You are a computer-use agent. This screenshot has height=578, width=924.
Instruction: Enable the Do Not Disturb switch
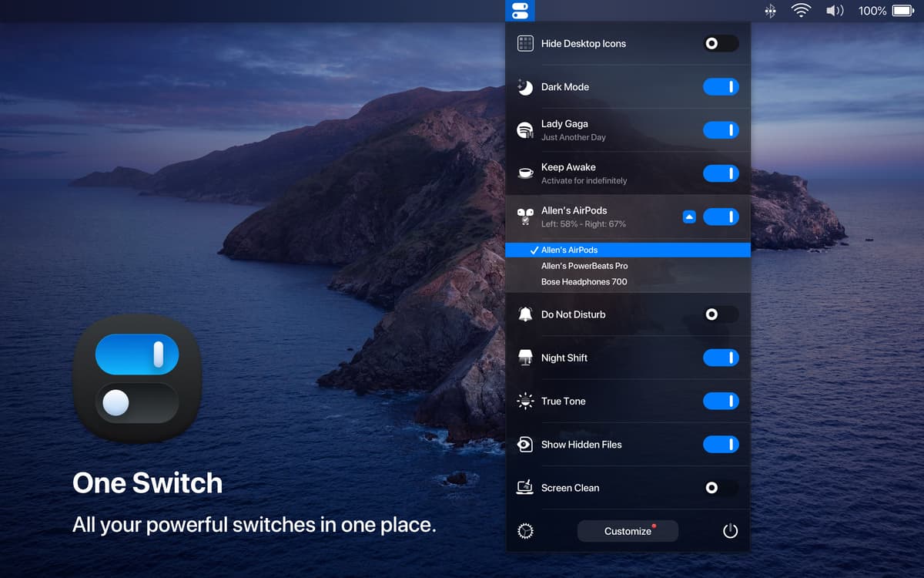coord(721,314)
